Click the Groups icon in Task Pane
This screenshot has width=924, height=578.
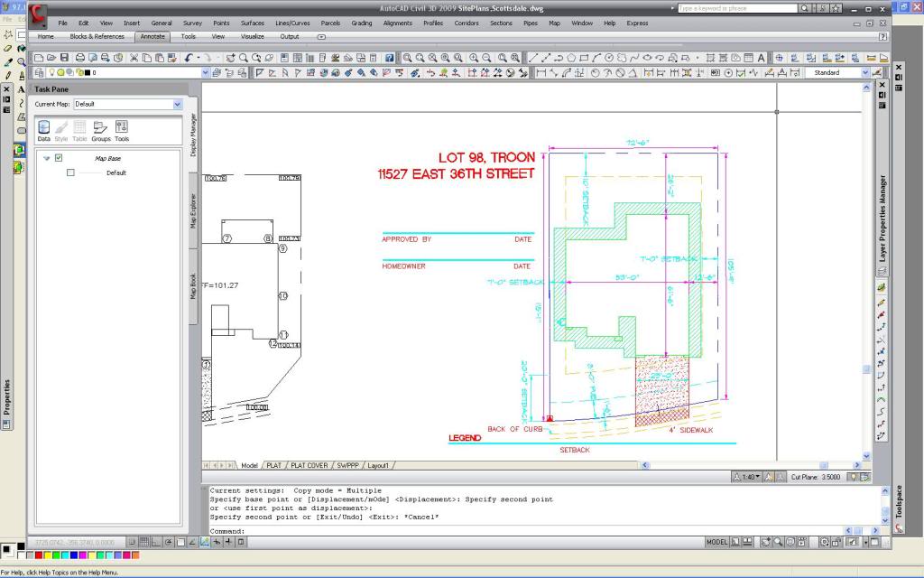pyautogui.click(x=101, y=131)
